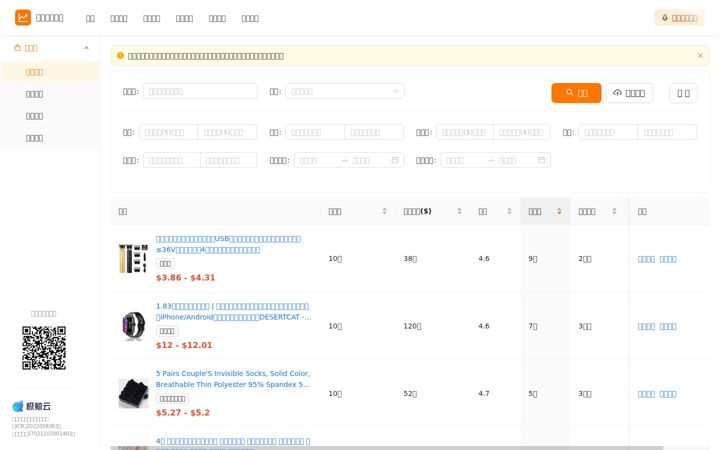Dismiss the yellow notice banner

point(700,56)
